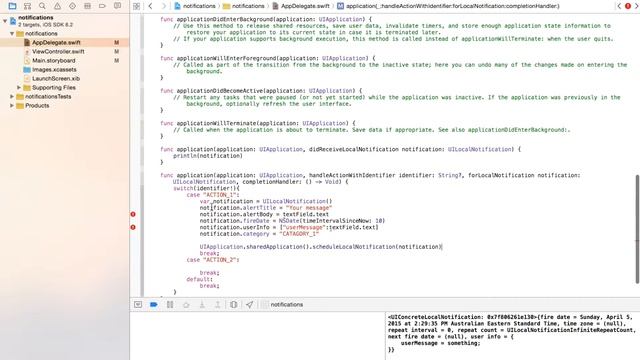This screenshot has width=640, height=360.
Task: Click notifications project in jump bar
Action: pos(195,6)
